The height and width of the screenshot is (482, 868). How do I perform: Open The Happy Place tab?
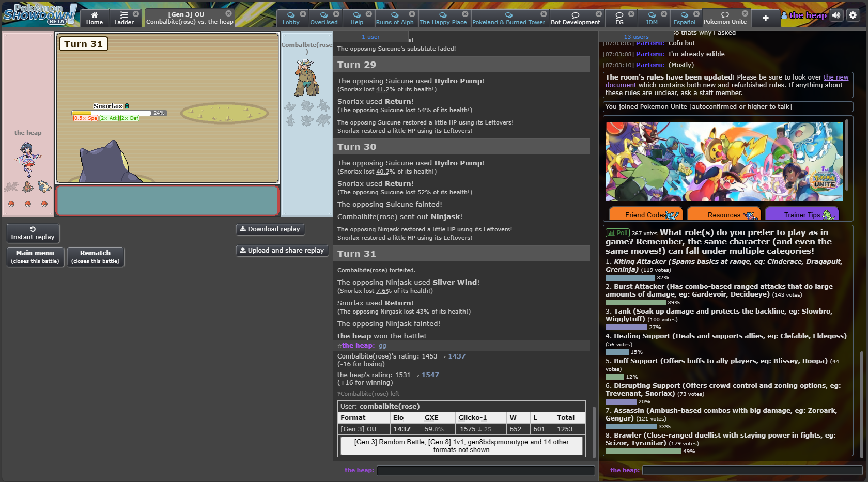pos(443,18)
